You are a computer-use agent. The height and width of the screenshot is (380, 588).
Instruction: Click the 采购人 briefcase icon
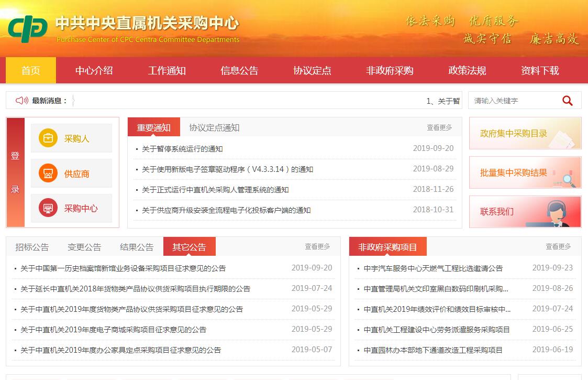(x=48, y=138)
